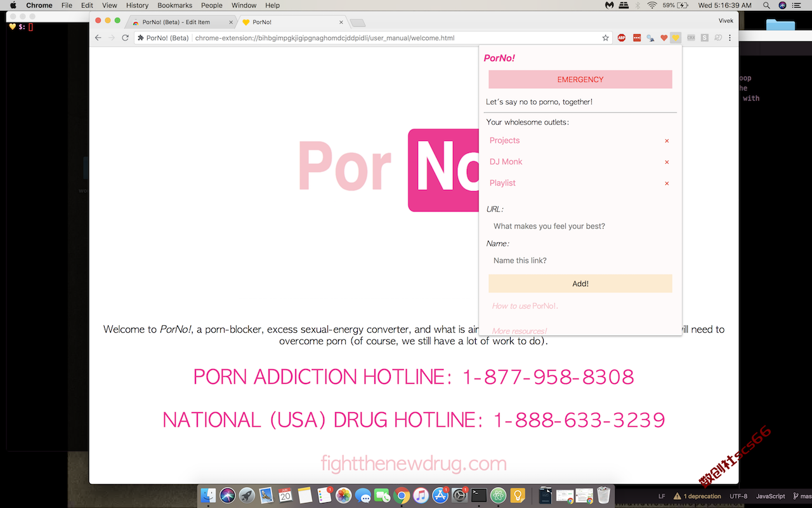Viewport: 812px width, 508px height.
Task: Click the porn addiction hotline number text
Action: [x=548, y=377]
